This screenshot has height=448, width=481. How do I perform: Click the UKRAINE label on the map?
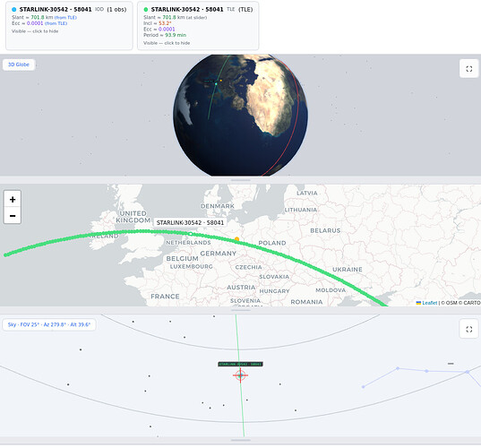[x=348, y=270]
